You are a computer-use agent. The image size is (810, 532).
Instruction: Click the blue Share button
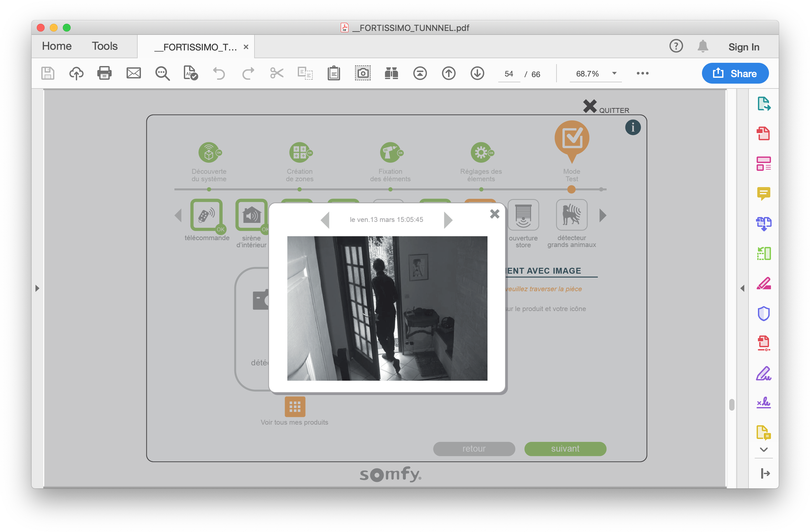click(x=735, y=73)
